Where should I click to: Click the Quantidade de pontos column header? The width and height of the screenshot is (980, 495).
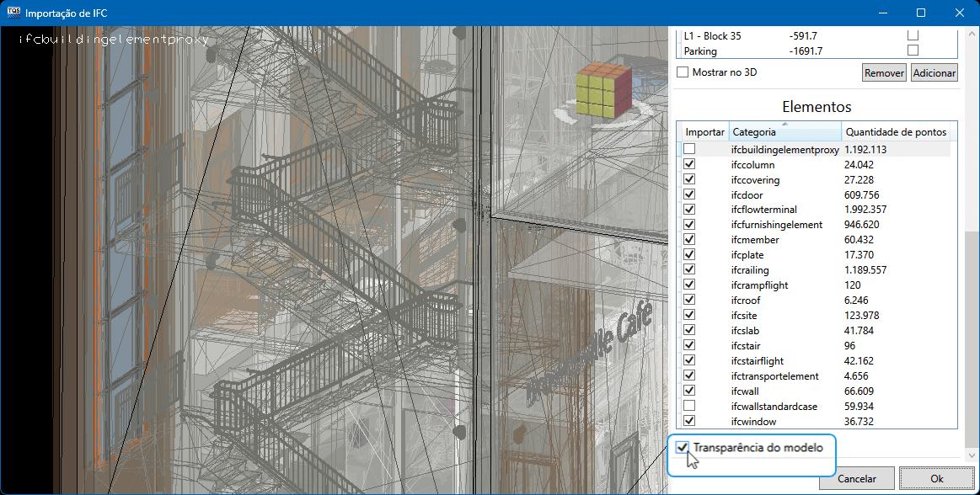(896, 132)
